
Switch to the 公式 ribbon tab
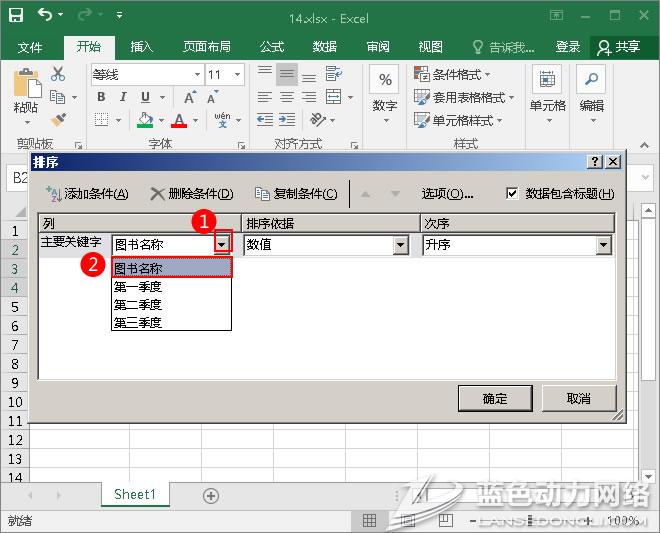[x=272, y=46]
